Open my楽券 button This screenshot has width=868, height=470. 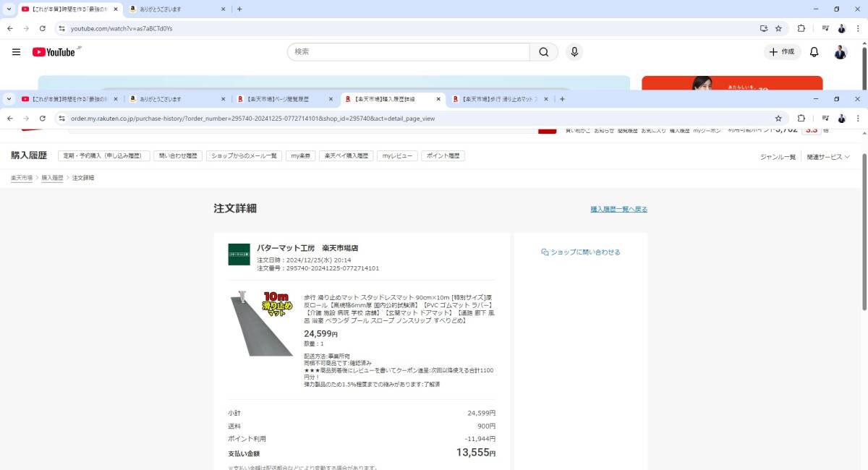coord(301,155)
